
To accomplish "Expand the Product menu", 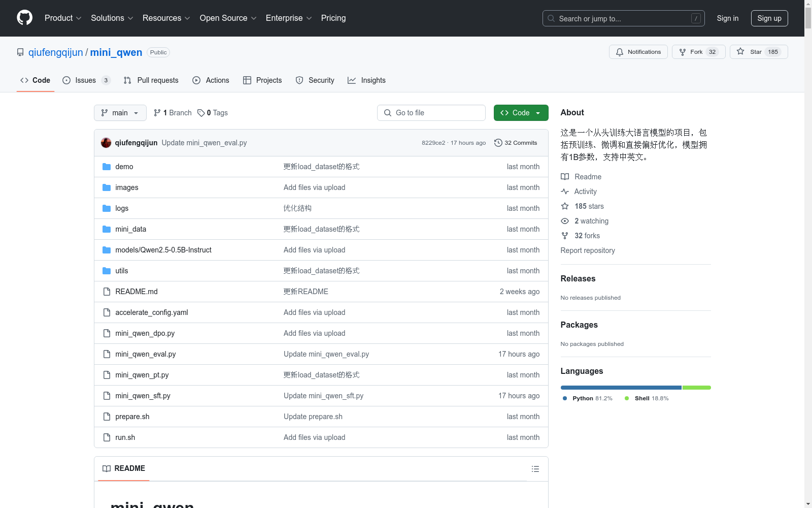I will coord(63,18).
